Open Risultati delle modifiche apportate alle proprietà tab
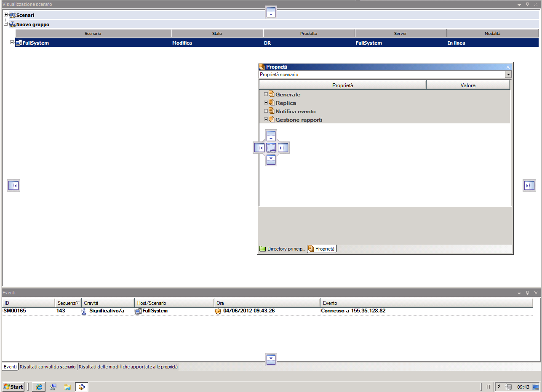 pyautogui.click(x=128, y=367)
